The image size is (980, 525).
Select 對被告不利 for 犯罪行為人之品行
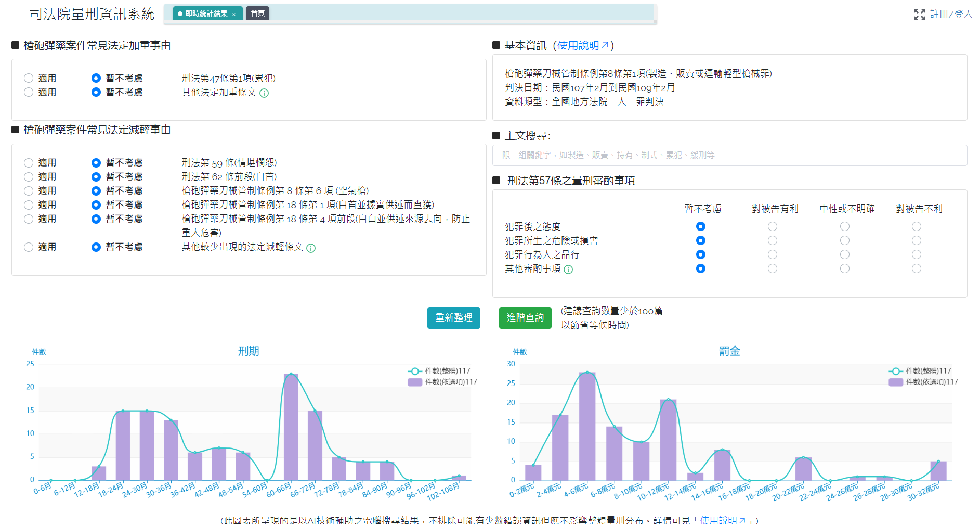pos(917,254)
